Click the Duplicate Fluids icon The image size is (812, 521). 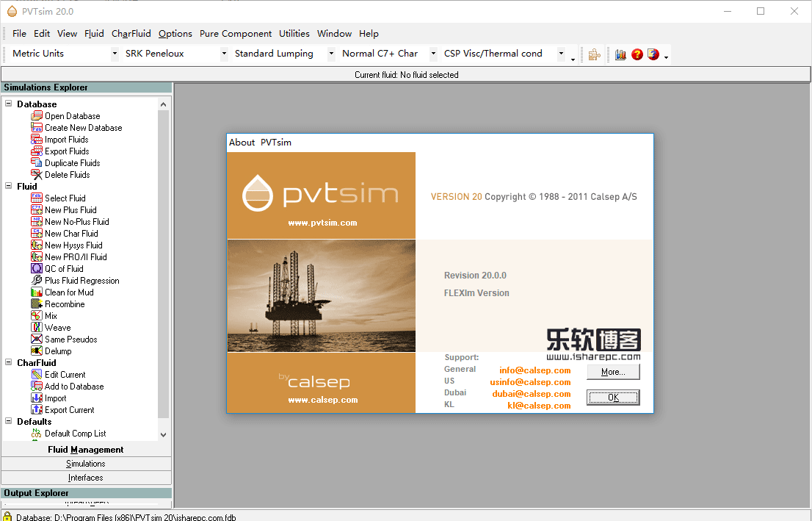point(36,163)
